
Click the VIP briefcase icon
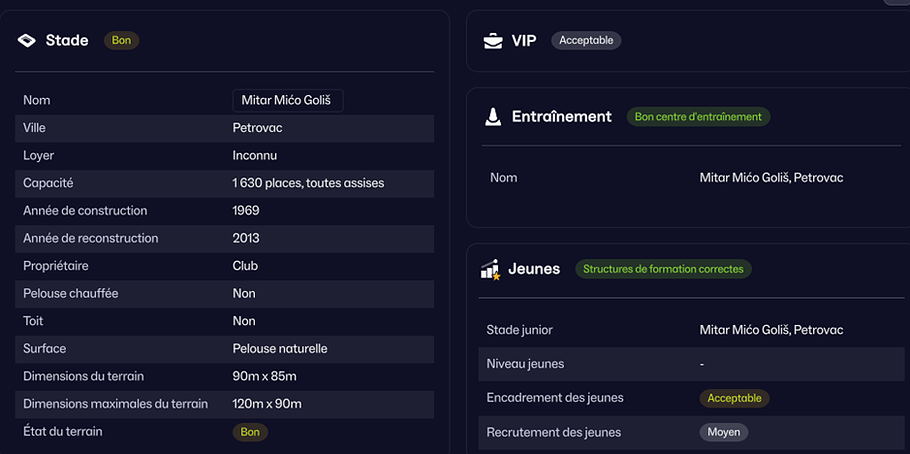click(x=493, y=41)
